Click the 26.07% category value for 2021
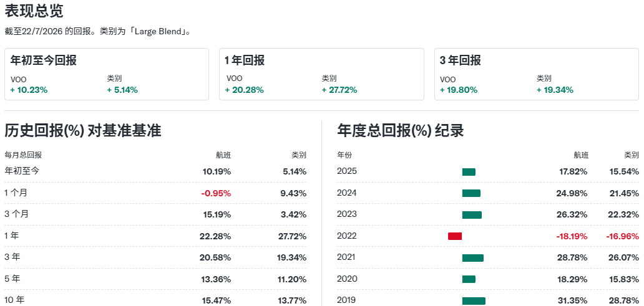Viewport: 644px width, 306px height. (624, 257)
